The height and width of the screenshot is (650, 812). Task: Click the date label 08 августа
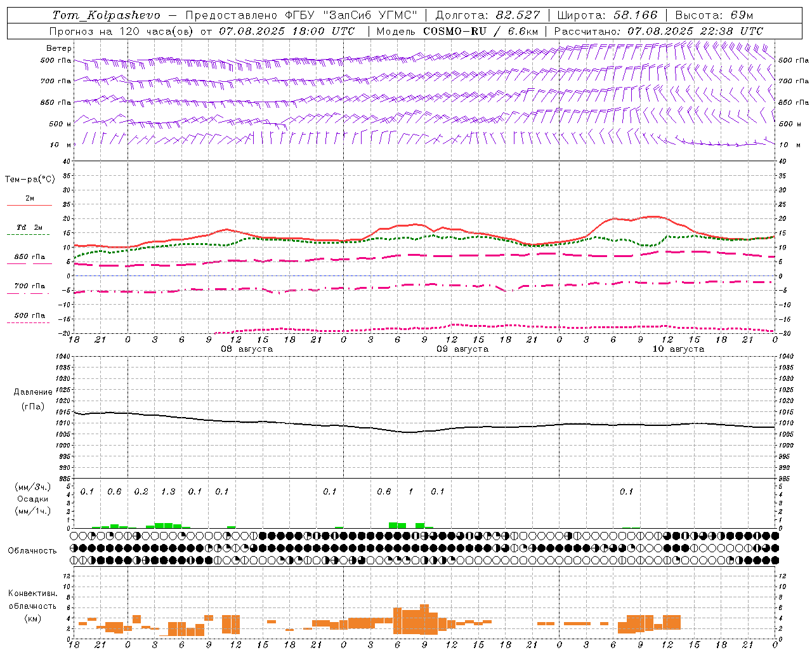pyautogui.click(x=247, y=349)
